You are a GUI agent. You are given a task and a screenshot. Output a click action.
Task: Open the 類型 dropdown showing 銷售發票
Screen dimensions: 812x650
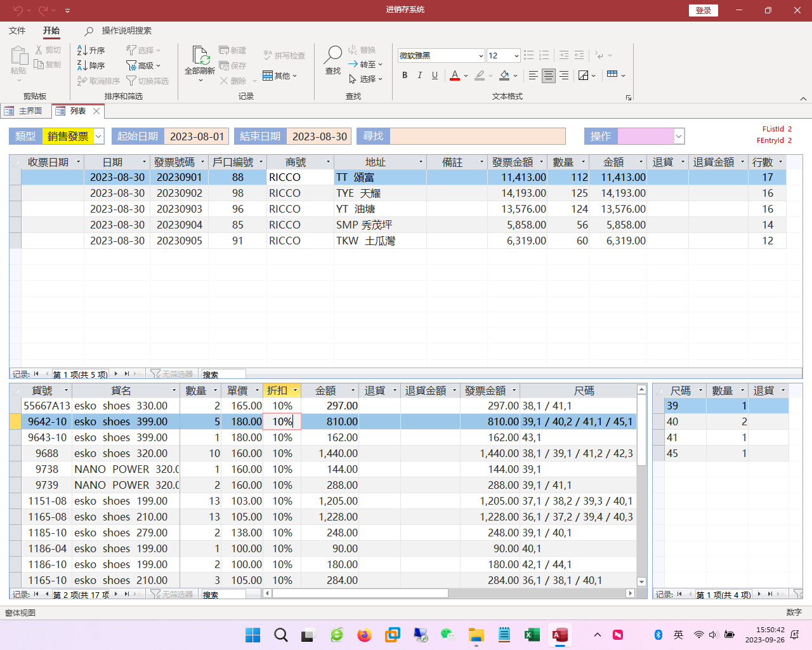pyautogui.click(x=99, y=136)
